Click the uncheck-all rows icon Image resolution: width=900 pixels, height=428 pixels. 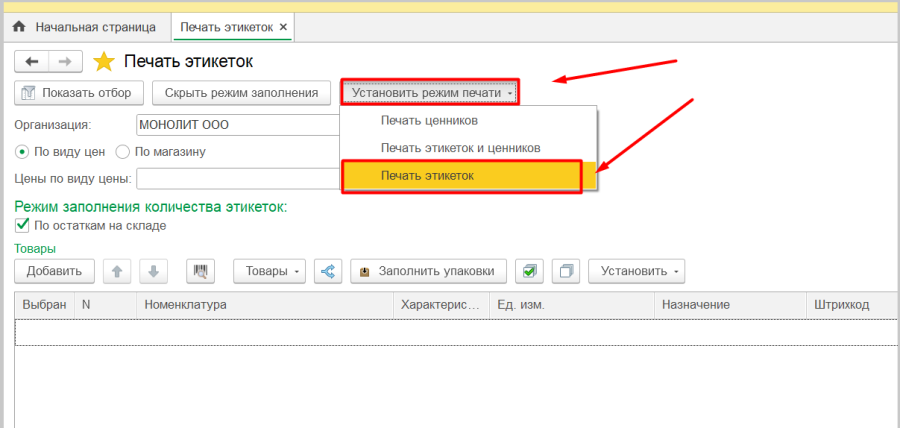566,271
